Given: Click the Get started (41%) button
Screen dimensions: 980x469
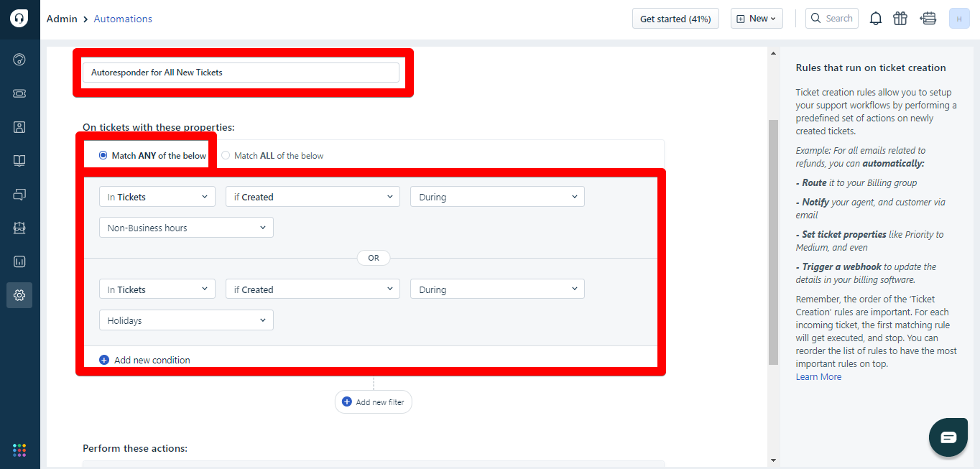Looking at the screenshot, I should pos(675,19).
